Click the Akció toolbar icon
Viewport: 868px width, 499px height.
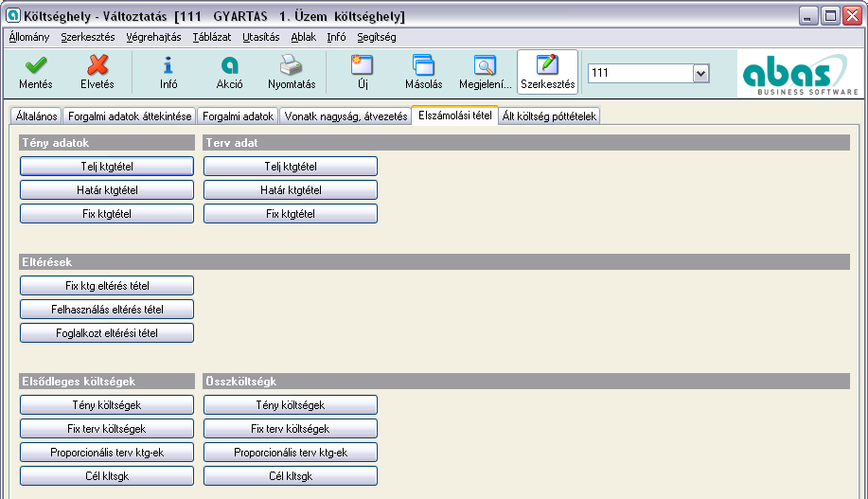tap(229, 65)
